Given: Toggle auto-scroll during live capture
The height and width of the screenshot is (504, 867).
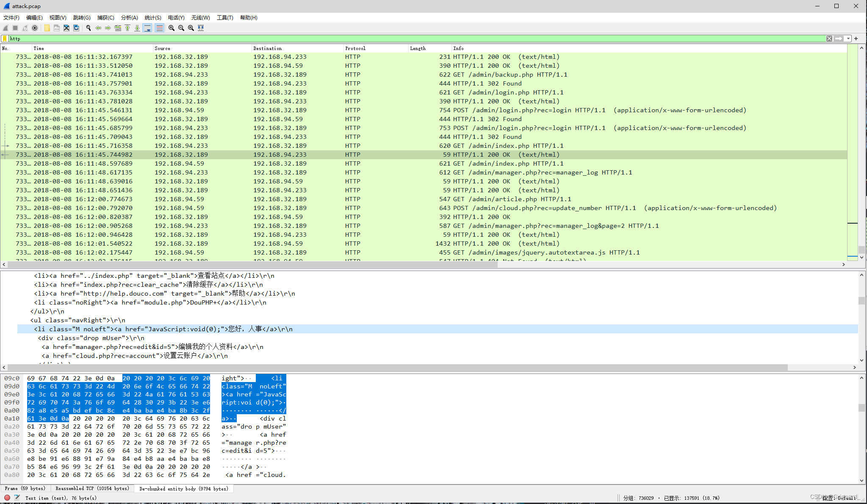Looking at the screenshot, I should pos(147,28).
